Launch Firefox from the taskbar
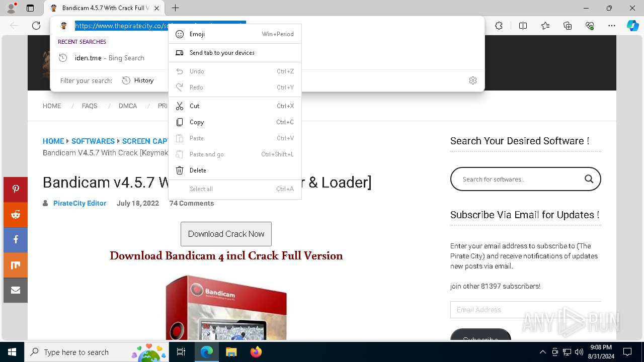The height and width of the screenshot is (362, 644). point(256,352)
